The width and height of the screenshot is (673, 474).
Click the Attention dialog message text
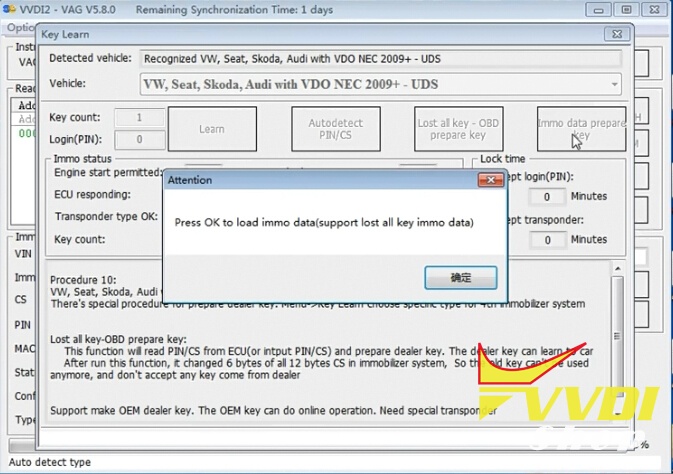[324, 222]
